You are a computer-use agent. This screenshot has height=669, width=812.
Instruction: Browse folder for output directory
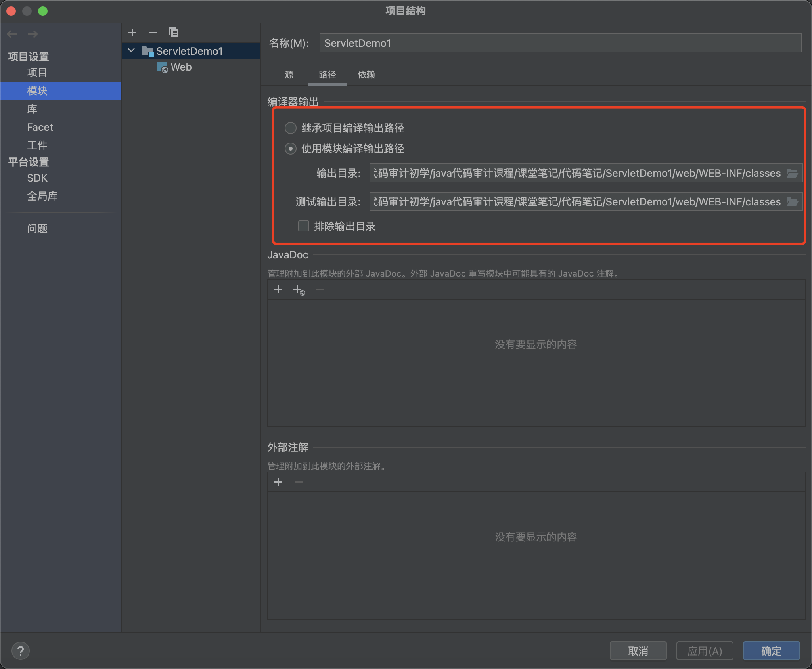pos(792,173)
